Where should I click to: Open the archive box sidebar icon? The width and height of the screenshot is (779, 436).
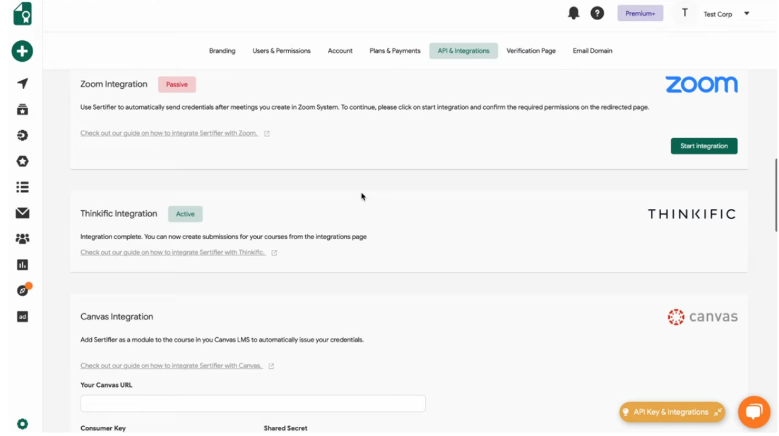(x=22, y=110)
